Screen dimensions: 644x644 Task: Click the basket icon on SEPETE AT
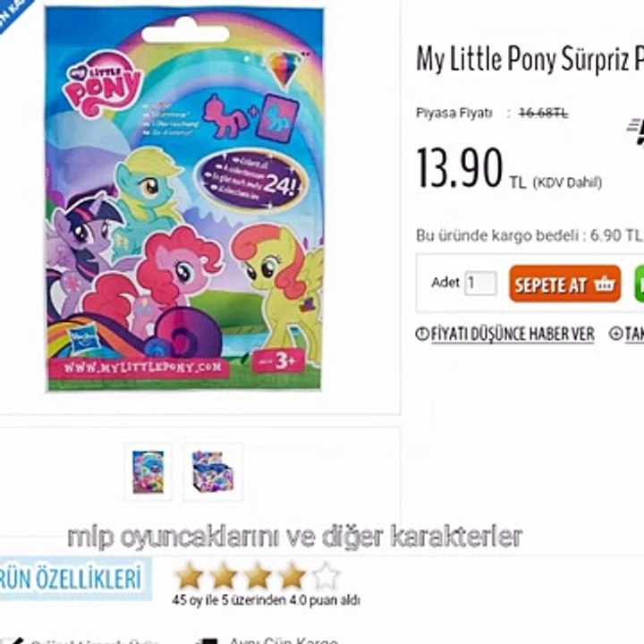coord(604,284)
